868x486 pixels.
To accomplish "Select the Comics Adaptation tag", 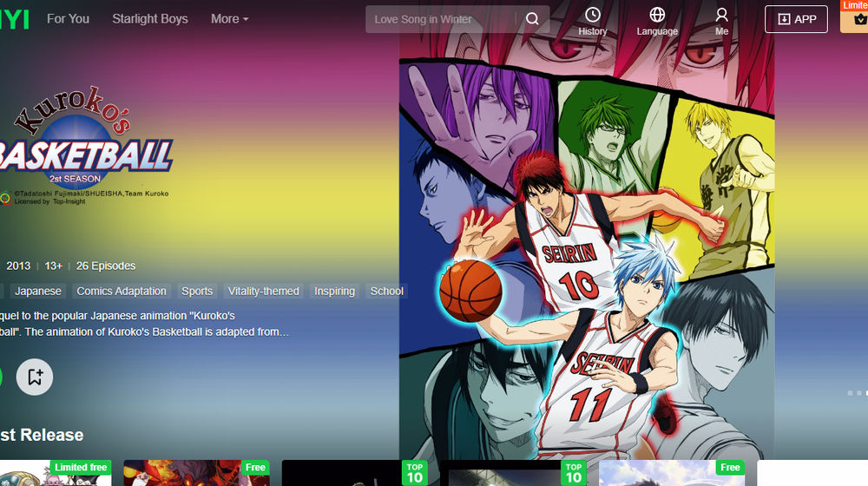I will (122, 291).
